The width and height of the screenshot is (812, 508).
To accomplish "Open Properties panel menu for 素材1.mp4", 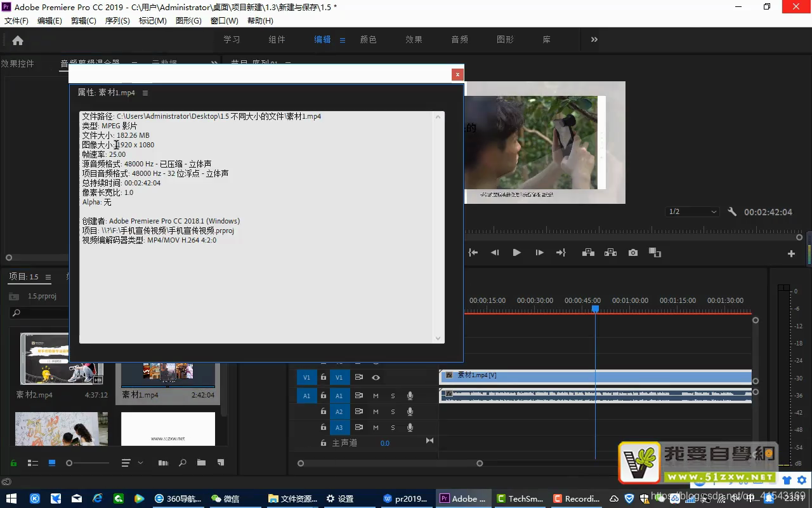I will [145, 93].
